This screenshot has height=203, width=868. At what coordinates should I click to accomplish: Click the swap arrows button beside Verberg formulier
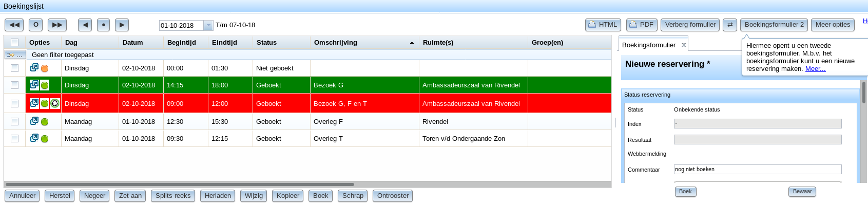pos(730,25)
